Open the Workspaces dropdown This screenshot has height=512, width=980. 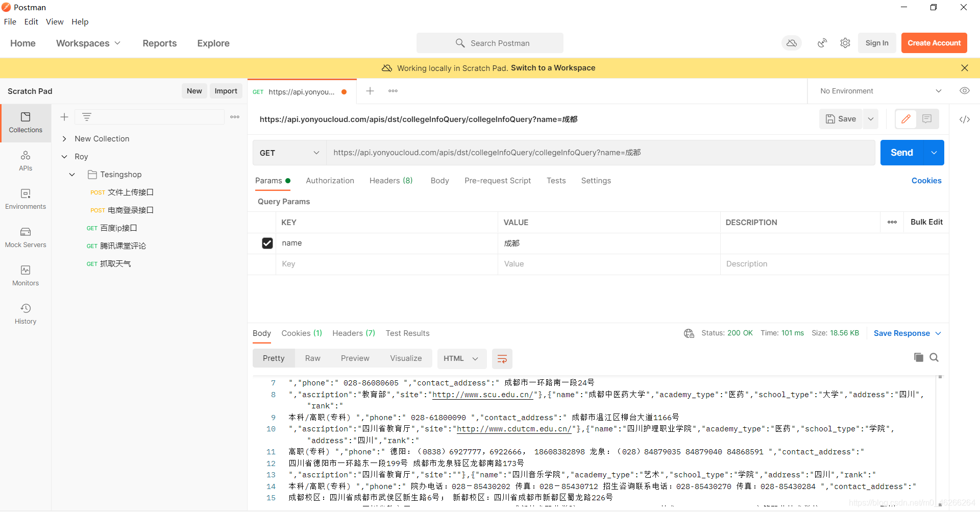point(88,43)
